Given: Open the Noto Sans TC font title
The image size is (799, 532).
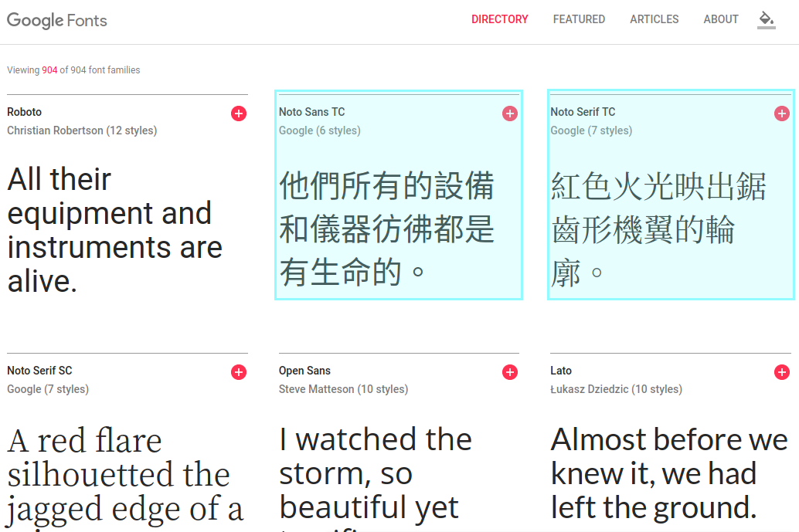Looking at the screenshot, I should (x=312, y=112).
